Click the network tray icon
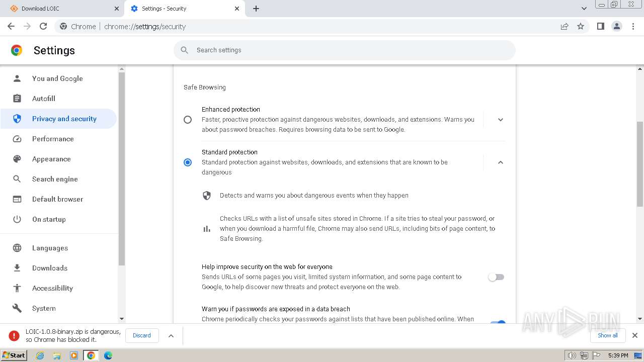 coord(584,355)
